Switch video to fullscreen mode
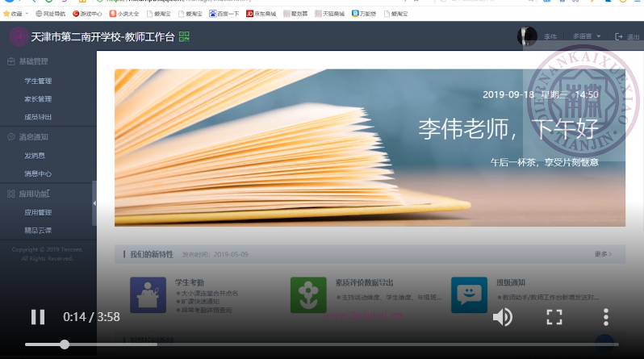Viewport: 644px width, 359px height. 554,317
